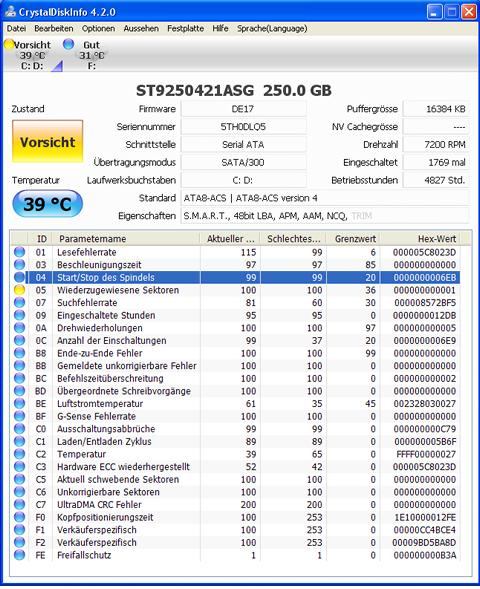480x589 pixels.
Task: Click the Eingeschaltet field 1769 mal
Action: [x=436, y=162]
